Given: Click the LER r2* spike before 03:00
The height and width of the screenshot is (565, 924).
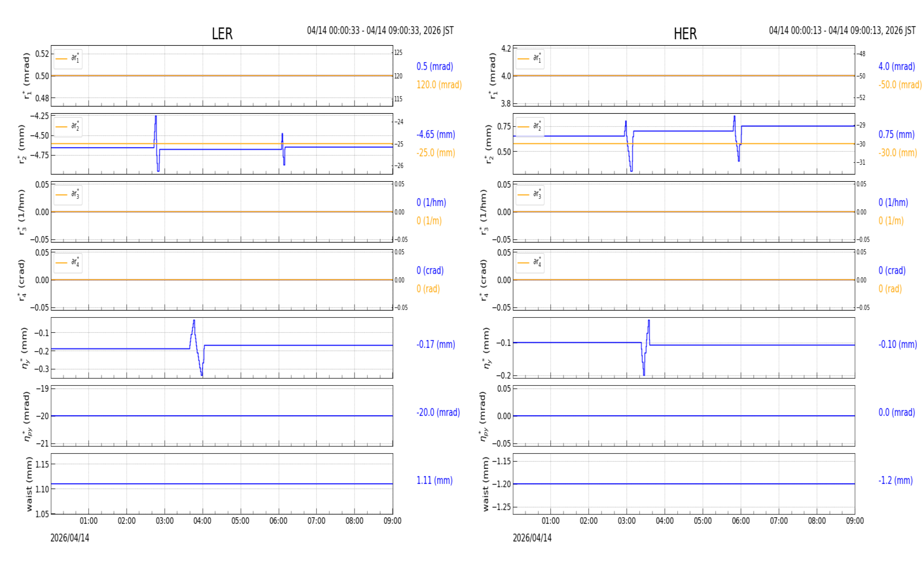Looking at the screenshot, I should (156, 143).
